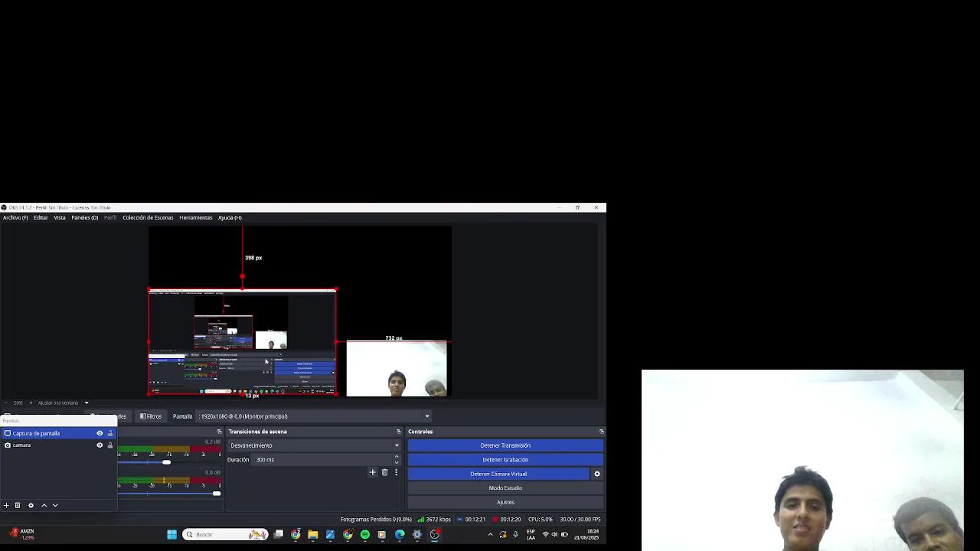This screenshot has height=551, width=980.
Task: Toggle lock on Captura de pantalla source
Action: (109, 433)
